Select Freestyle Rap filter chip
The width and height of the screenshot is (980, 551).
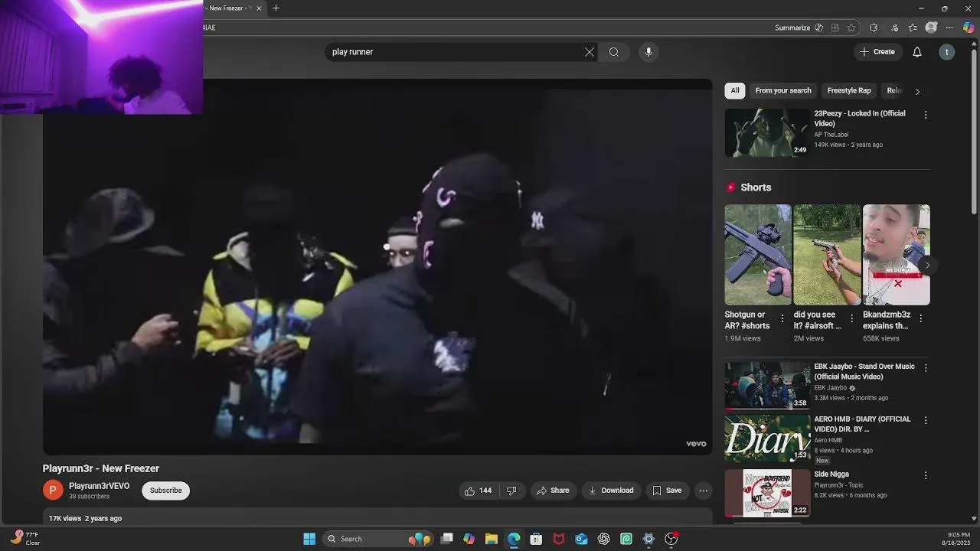(x=849, y=90)
